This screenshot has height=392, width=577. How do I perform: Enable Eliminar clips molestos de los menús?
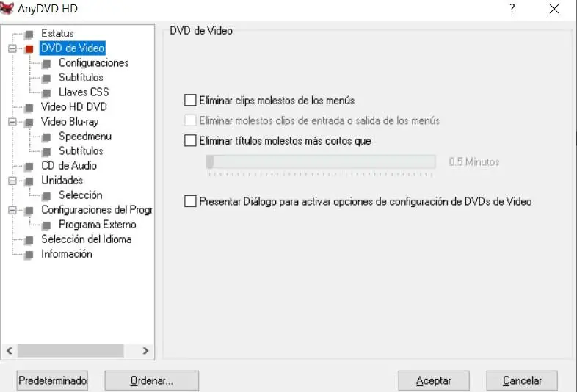pos(190,100)
